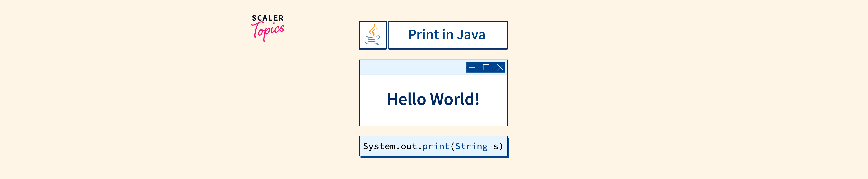This screenshot has height=179, width=868.
Task: Click out in the code snippet
Action: tap(409, 146)
